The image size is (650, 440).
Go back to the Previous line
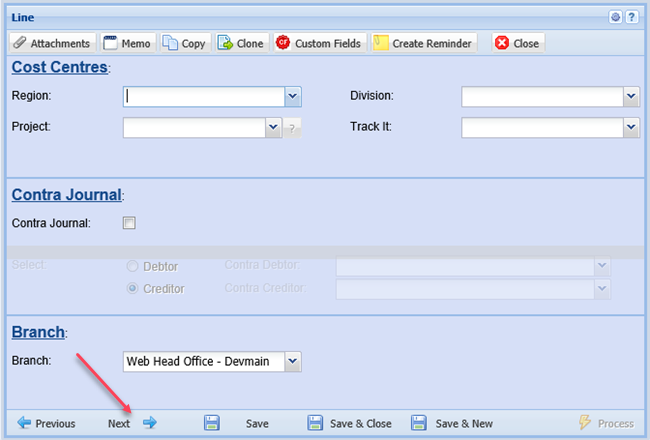click(x=46, y=423)
